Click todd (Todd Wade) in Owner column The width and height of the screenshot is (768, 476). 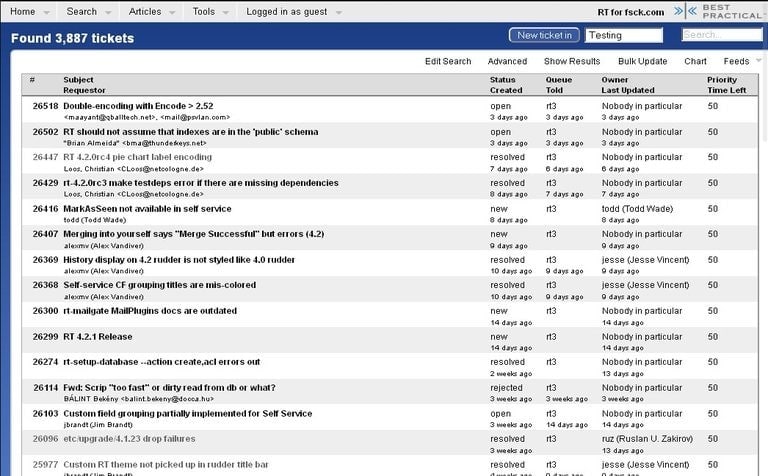(637, 209)
